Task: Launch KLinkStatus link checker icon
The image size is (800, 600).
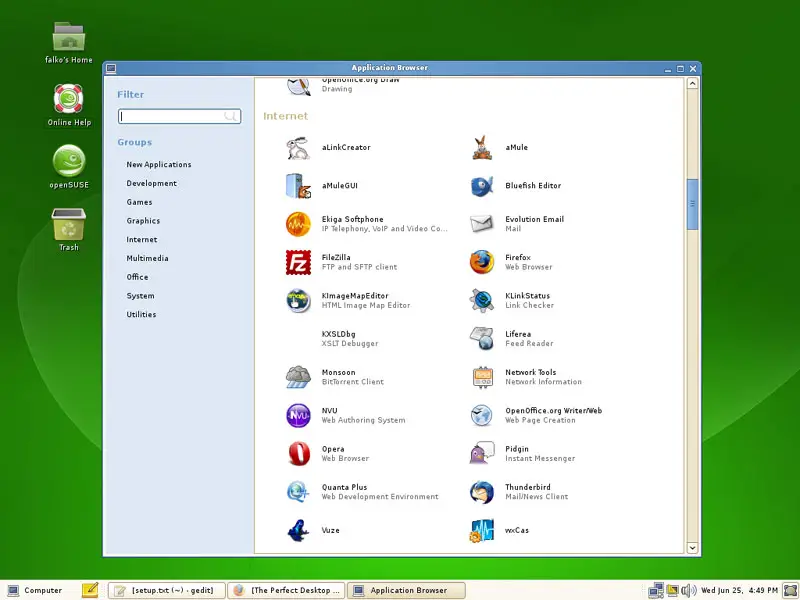Action: pos(482,301)
